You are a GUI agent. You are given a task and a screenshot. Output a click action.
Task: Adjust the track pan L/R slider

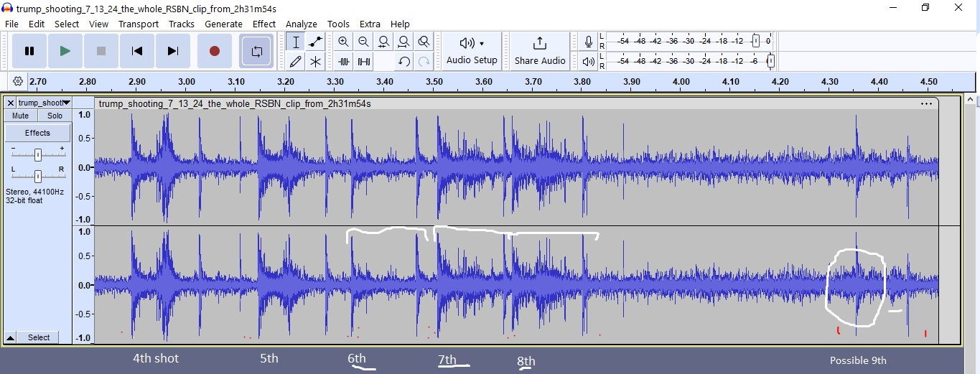tap(38, 175)
